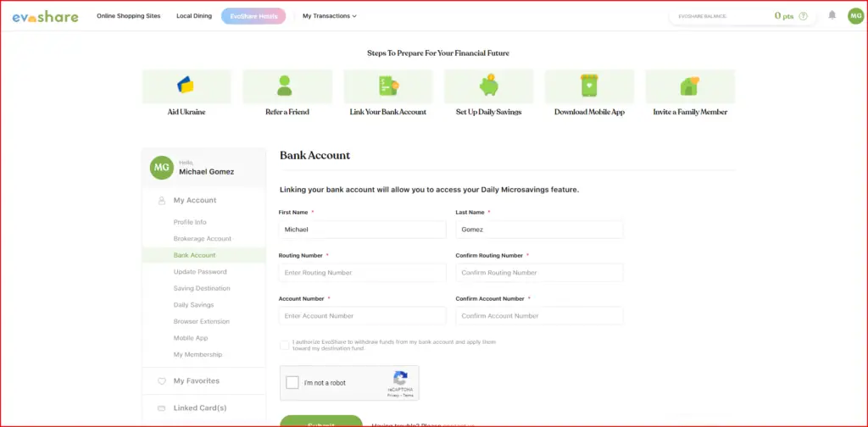Click the Link Your Bank Account label

[x=388, y=112]
